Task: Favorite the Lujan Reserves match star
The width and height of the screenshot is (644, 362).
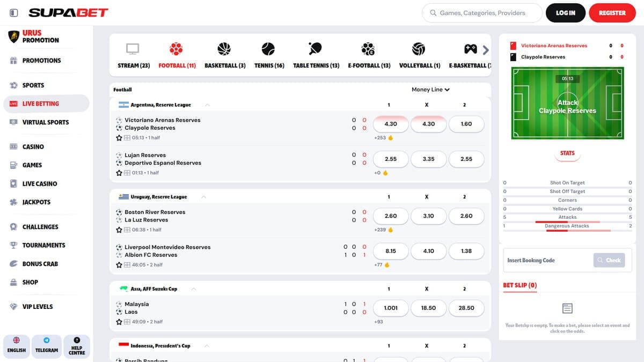Action: tap(119, 173)
